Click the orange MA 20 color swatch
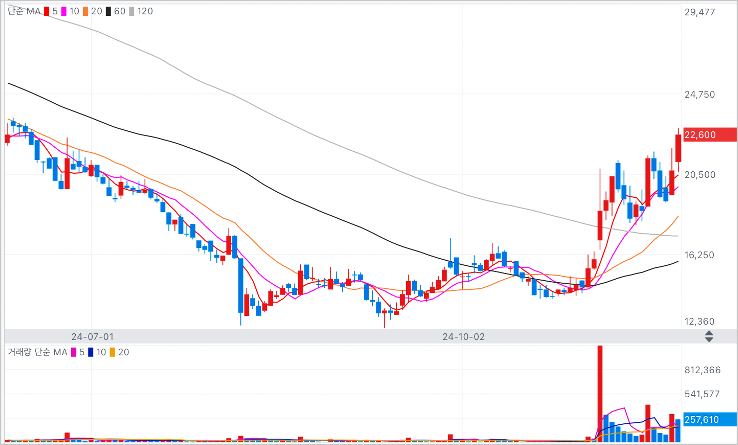Image resolution: width=738 pixels, height=445 pixels. 86,11
